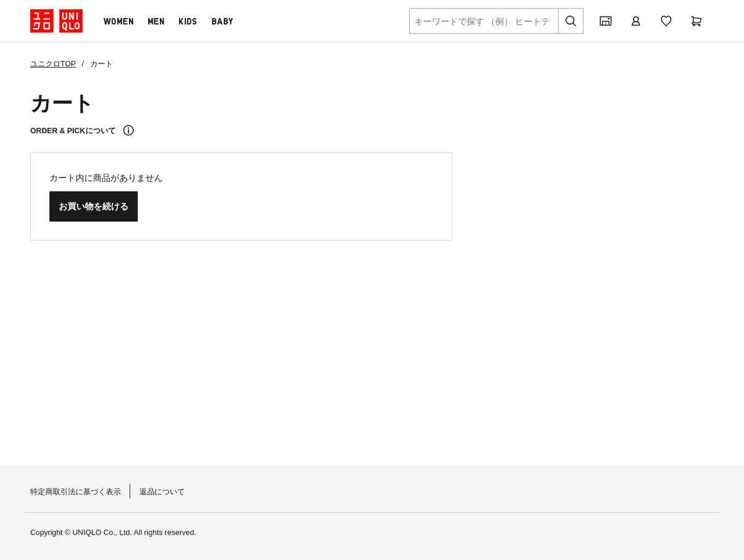Open the shopping cart icon
The image size is (744, 560).
click(x=696, y=21)
